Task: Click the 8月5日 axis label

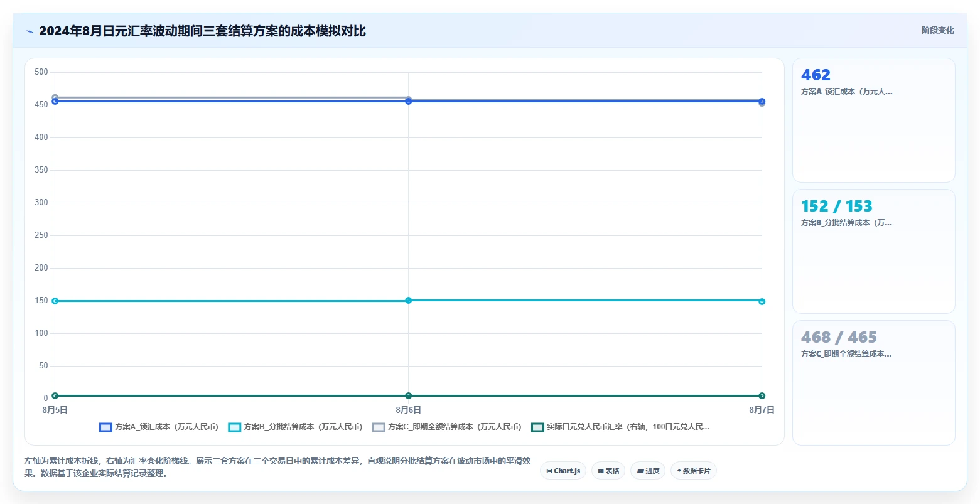Action: tap(55, 410)
